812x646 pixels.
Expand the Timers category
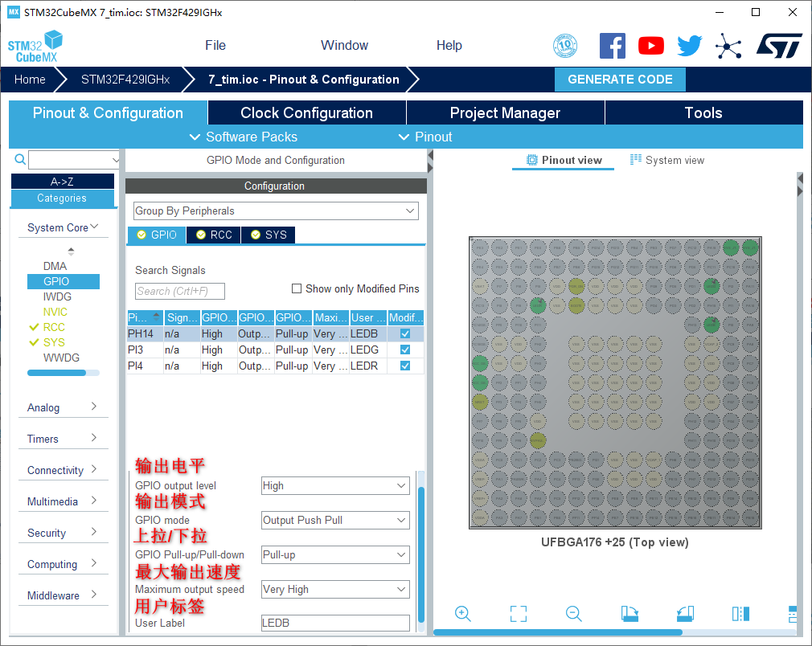click(62, 439)
